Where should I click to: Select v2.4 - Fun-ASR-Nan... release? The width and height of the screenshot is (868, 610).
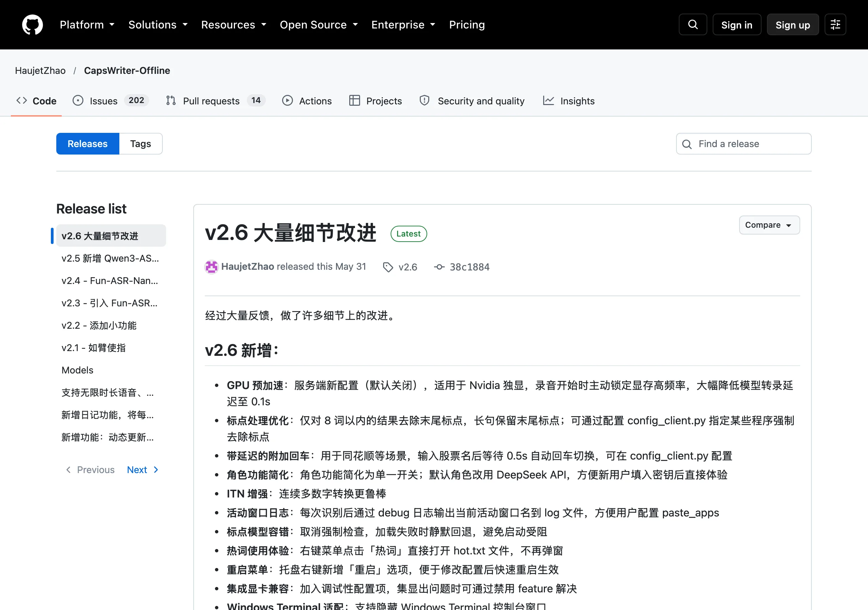tap(111, 281)
